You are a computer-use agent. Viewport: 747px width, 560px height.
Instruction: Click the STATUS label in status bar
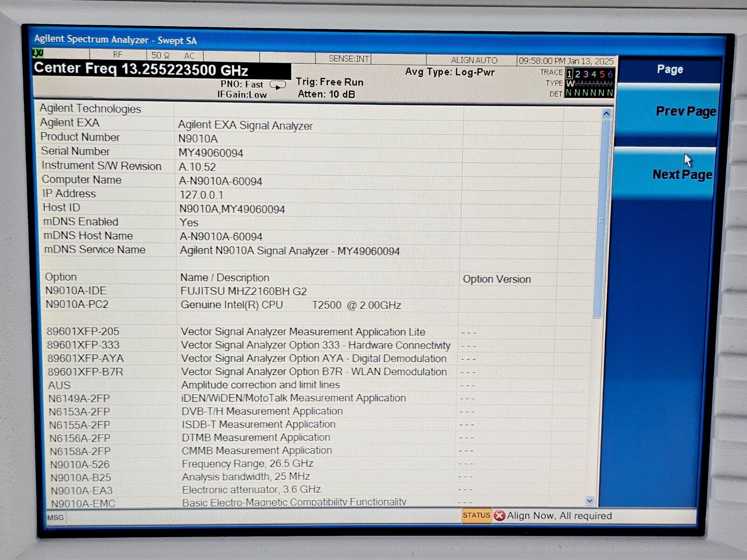tap(476, 515)
